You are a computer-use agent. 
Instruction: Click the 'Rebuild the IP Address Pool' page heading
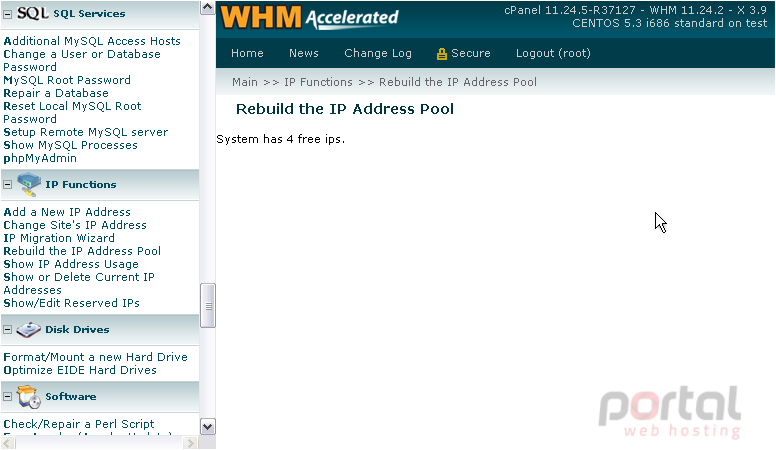344,109
